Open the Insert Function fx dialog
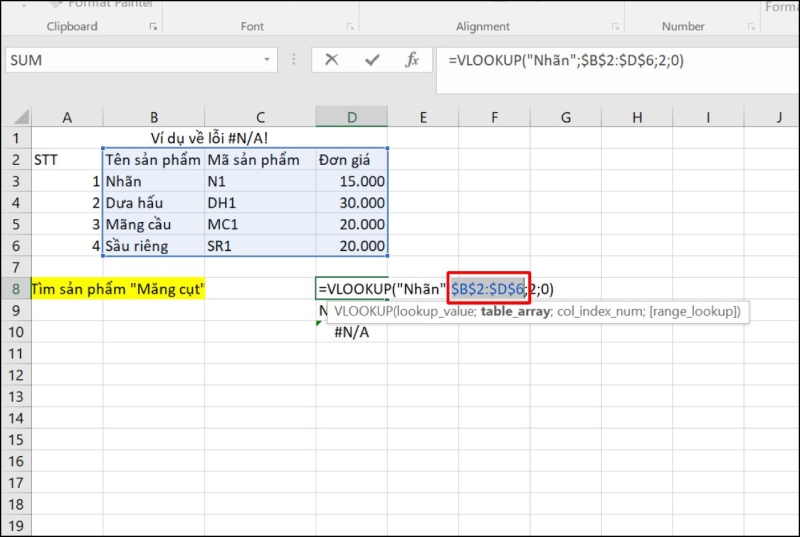This screenshot has width=800, height=537. coord(412,60)
